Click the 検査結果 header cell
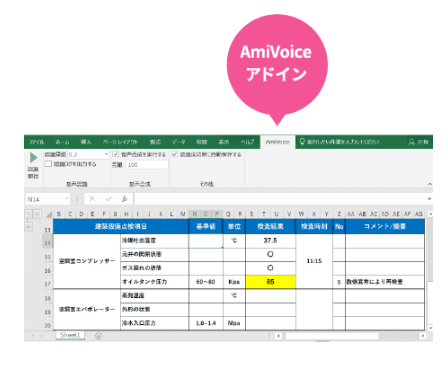Image resolution: width=448 pixels, height=376 pixels. 270,227
